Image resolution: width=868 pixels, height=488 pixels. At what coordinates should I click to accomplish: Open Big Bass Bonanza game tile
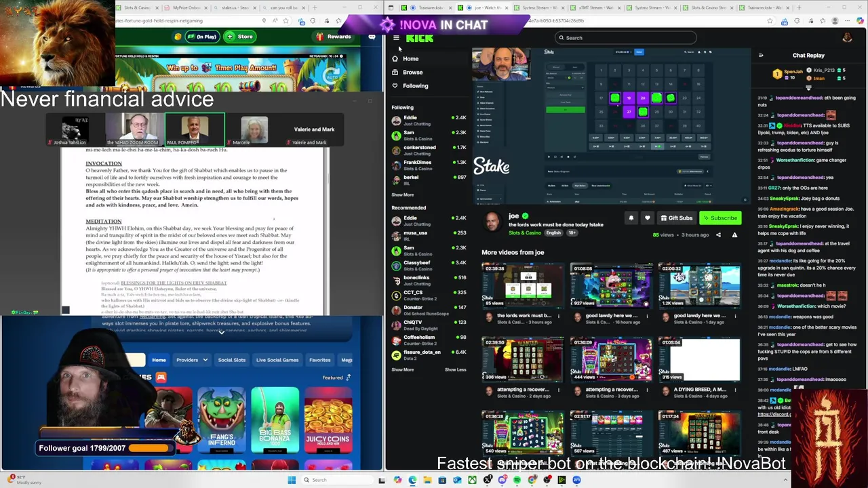[275, 421]
